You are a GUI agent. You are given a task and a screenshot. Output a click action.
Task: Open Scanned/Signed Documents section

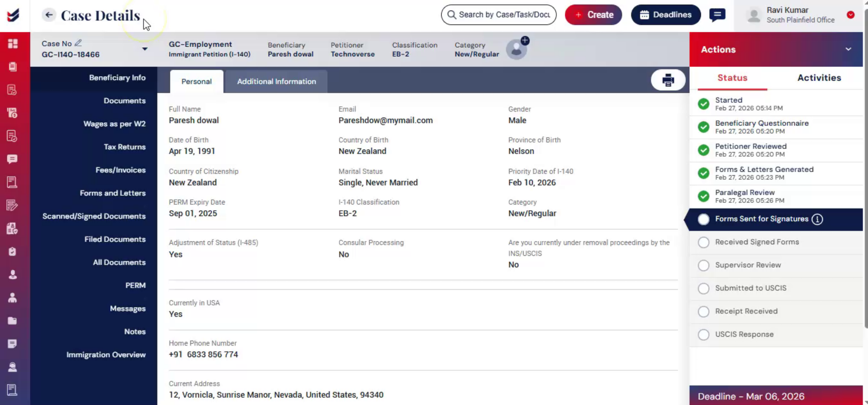point(94,216)
